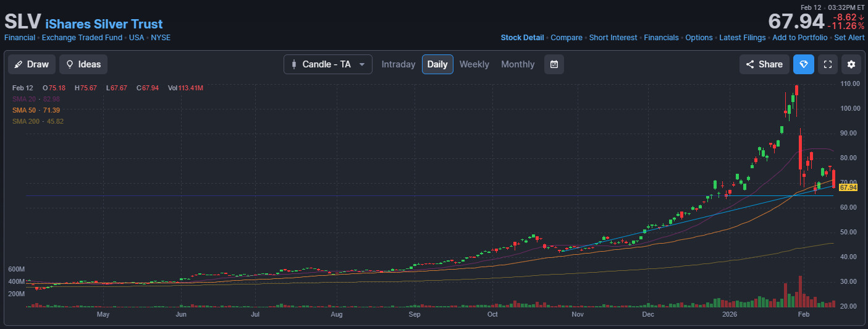Click the Exchange Traded Fund link
This screenshot has width=868, height=329.
tap(82, 38)
